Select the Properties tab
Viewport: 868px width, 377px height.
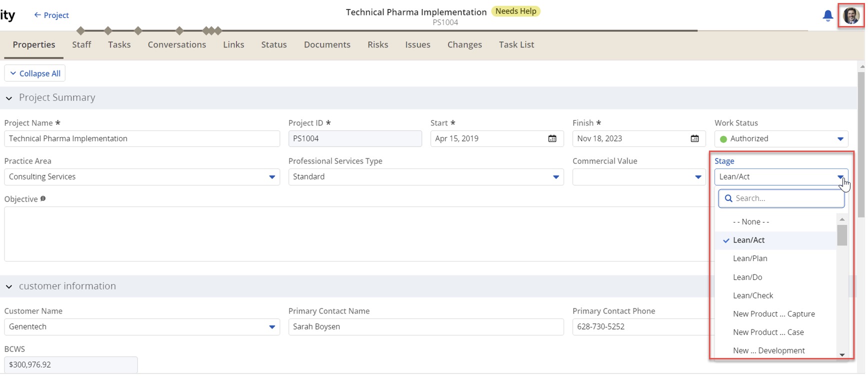[34, 45]
